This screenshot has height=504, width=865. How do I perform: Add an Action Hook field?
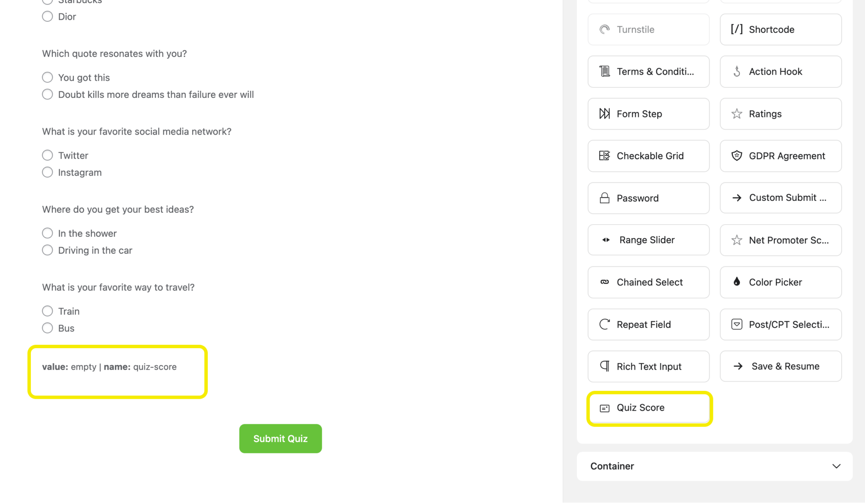780,71
